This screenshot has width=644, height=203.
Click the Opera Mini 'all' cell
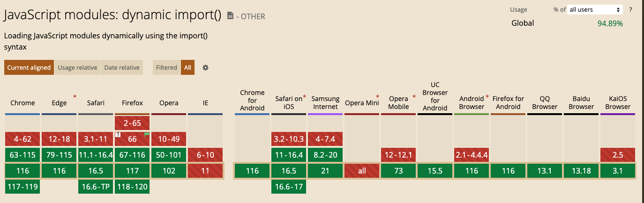362,171
